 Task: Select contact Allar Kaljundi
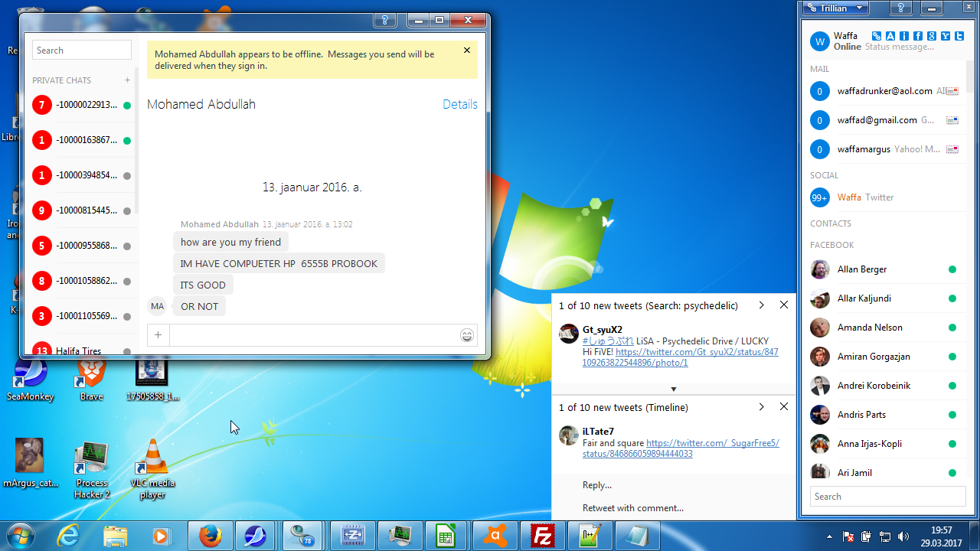(885, 298)
